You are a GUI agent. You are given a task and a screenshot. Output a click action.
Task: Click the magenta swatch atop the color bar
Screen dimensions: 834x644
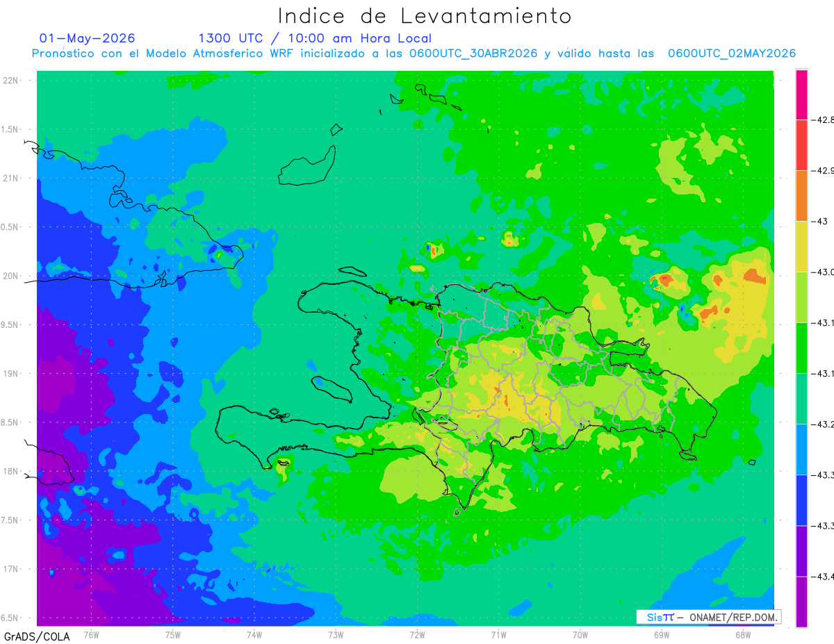(x=801, y=94)
